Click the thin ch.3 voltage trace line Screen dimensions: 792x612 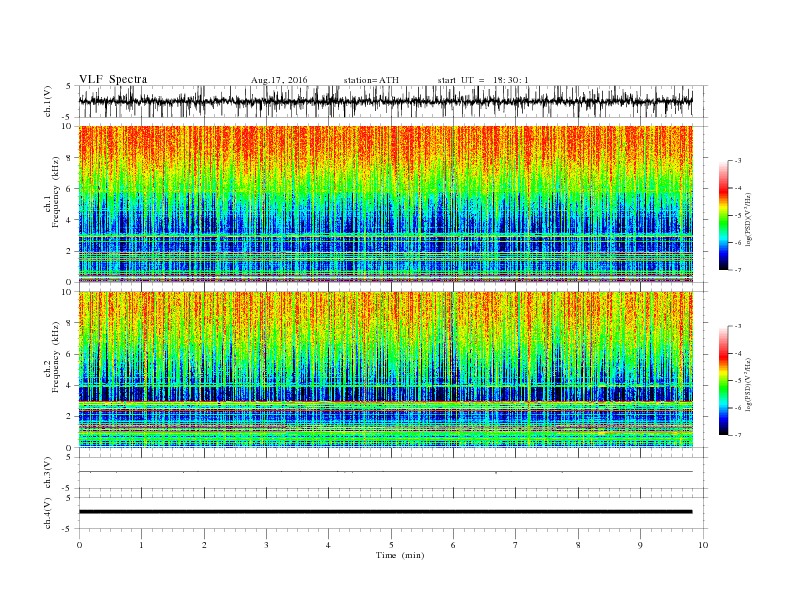pyautogui.click(x=385, y=472)
